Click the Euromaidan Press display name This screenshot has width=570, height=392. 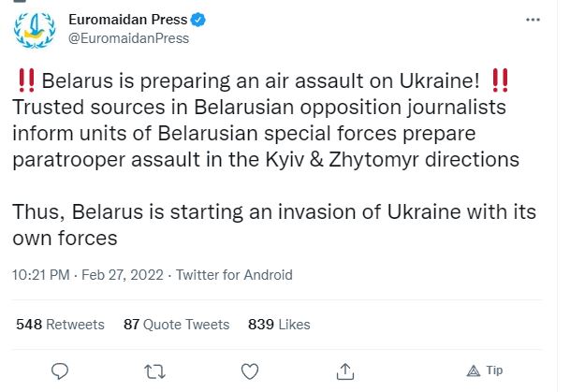coord(127,20)
